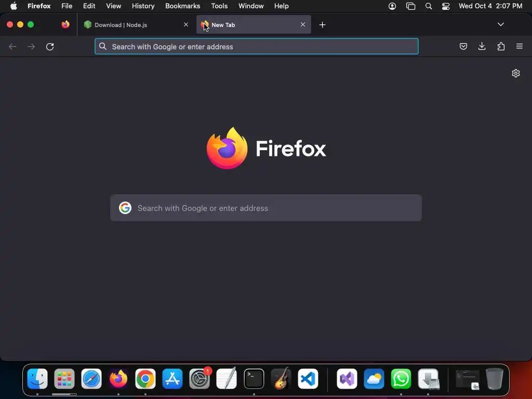This screenshot has height=399, width=532.
Task: Open Terminal from the Dock
Action: (254, 379)
